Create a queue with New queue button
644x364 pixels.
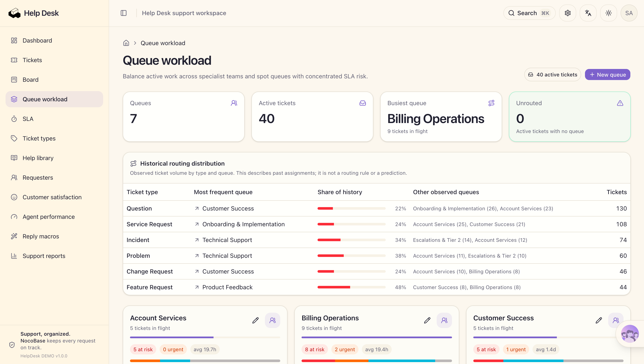coord(608,75)
